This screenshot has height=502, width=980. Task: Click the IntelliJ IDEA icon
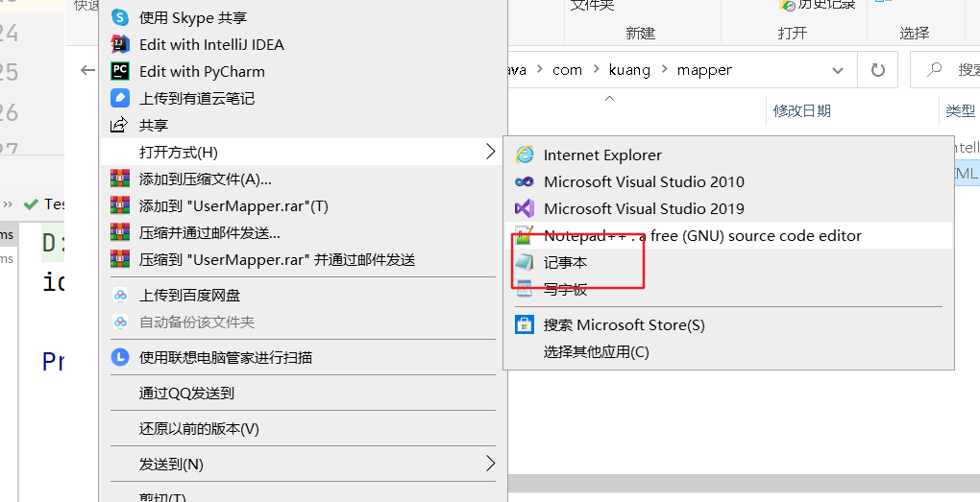click(x=120, y=44)
